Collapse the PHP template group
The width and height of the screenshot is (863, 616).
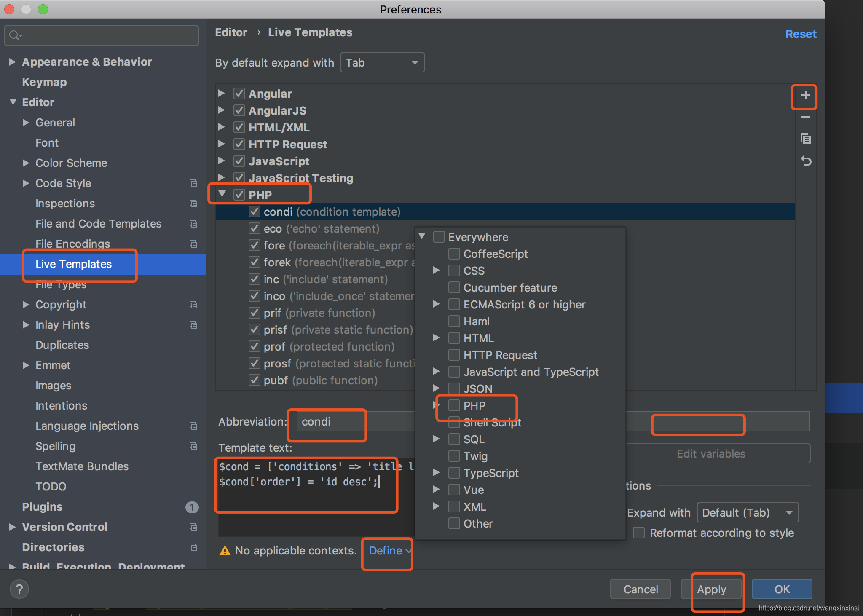(x=222, y=194)
